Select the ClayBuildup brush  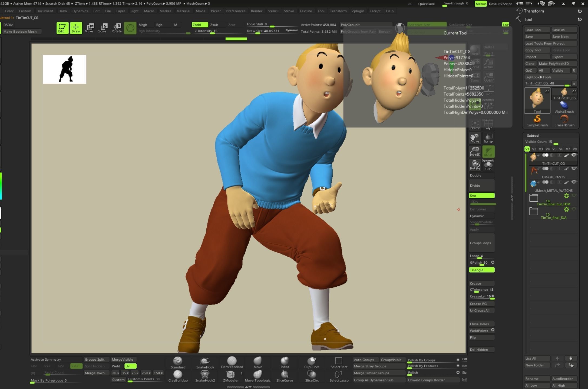178,376
